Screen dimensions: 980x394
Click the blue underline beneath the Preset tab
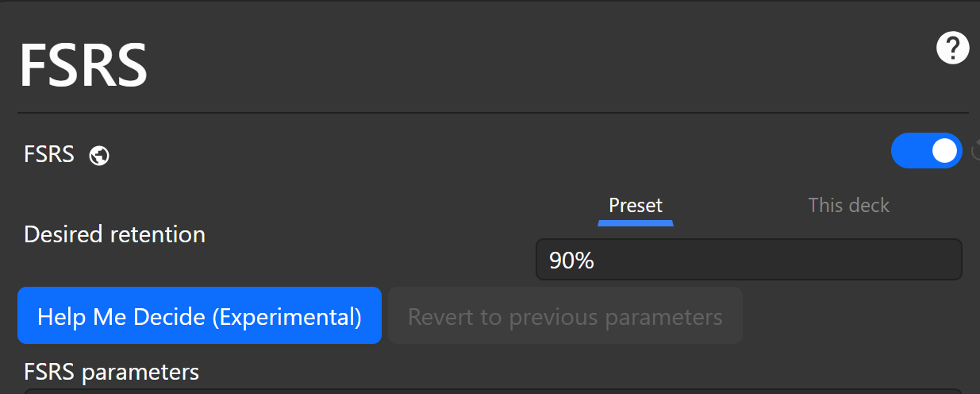[635, 223]
